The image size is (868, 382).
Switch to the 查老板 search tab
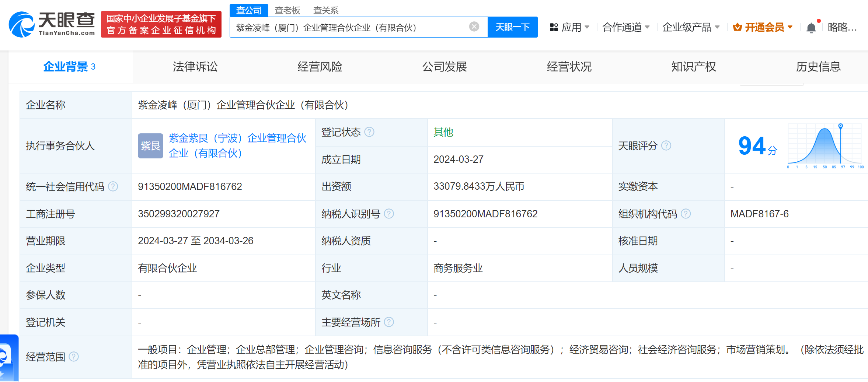tap(287, 10)
